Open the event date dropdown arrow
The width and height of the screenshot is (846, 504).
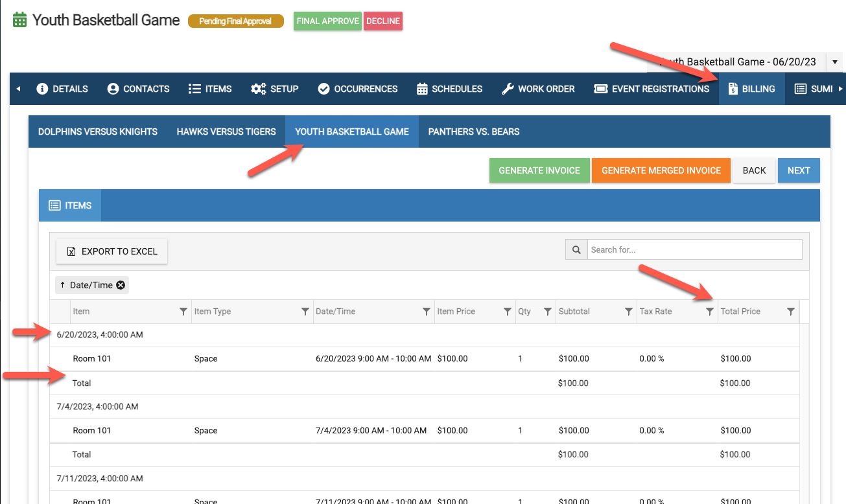click(834, 62)
